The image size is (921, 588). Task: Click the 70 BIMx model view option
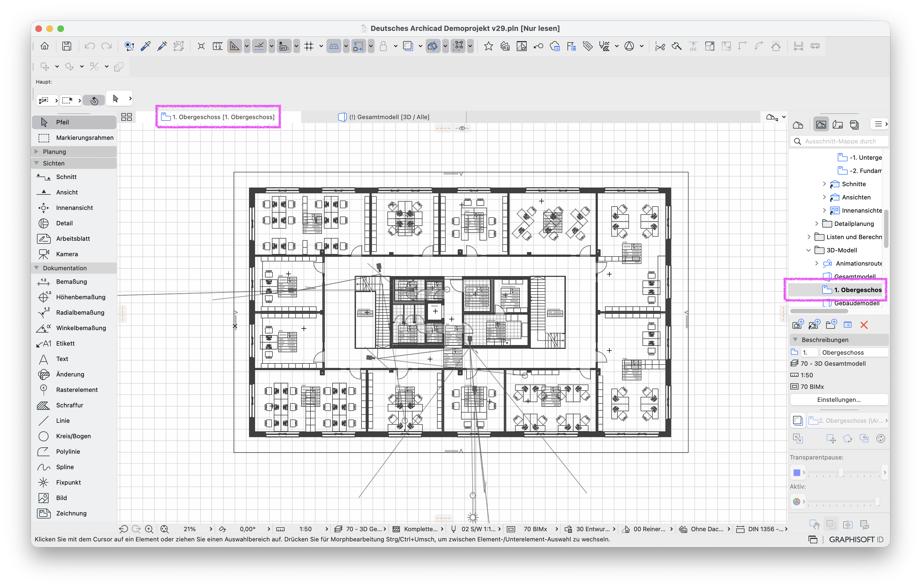pos(532,529)
